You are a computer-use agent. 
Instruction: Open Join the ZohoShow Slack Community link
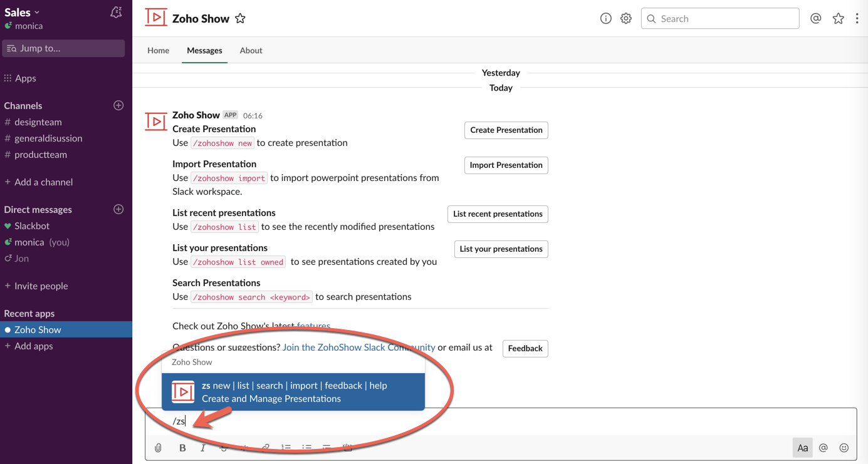pyautogui.click(x=358, y=347)
